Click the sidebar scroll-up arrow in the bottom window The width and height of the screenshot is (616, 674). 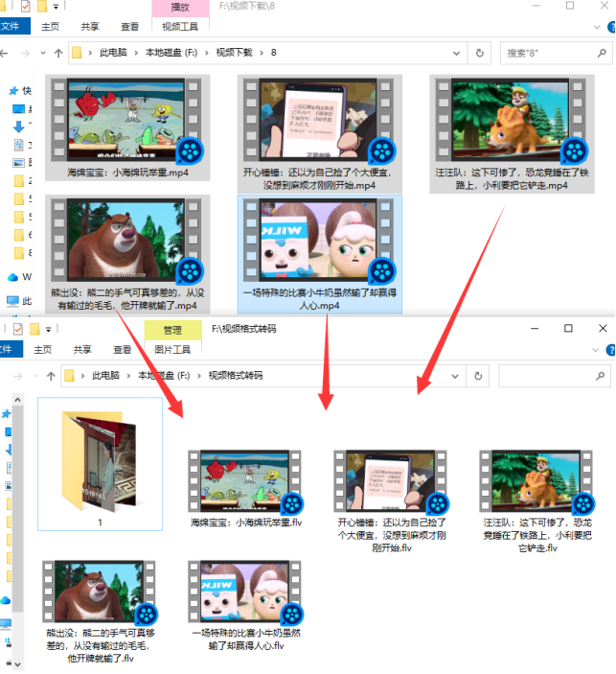17,400
